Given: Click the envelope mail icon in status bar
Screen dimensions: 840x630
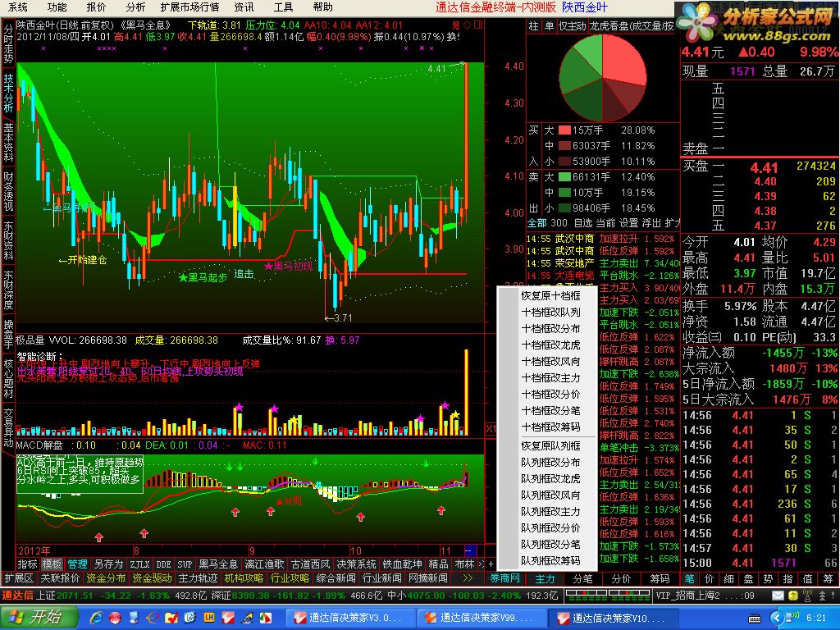Looking at the screenshot, I should (778, 596).
